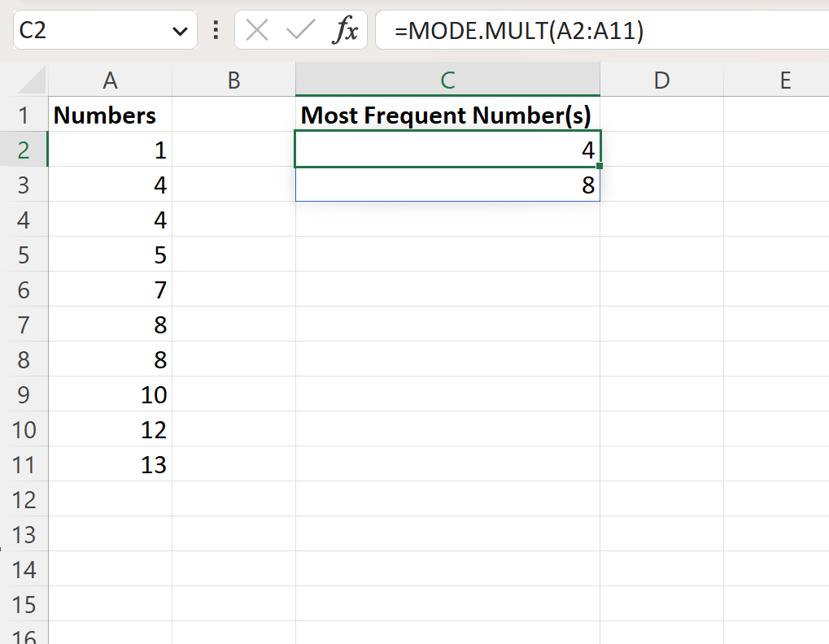Select row 11 header
Viewport: 829px width, 644px height.
click(24, 465)
